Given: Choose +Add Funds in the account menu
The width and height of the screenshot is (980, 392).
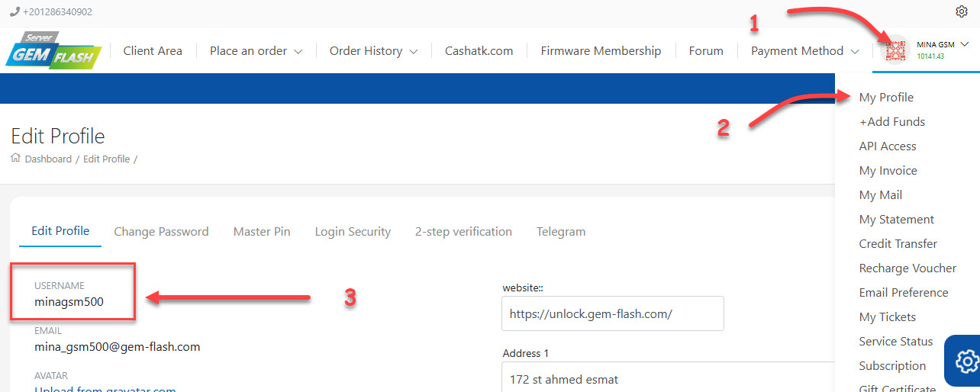Looking at the screenshot, I should click(891, 122).
